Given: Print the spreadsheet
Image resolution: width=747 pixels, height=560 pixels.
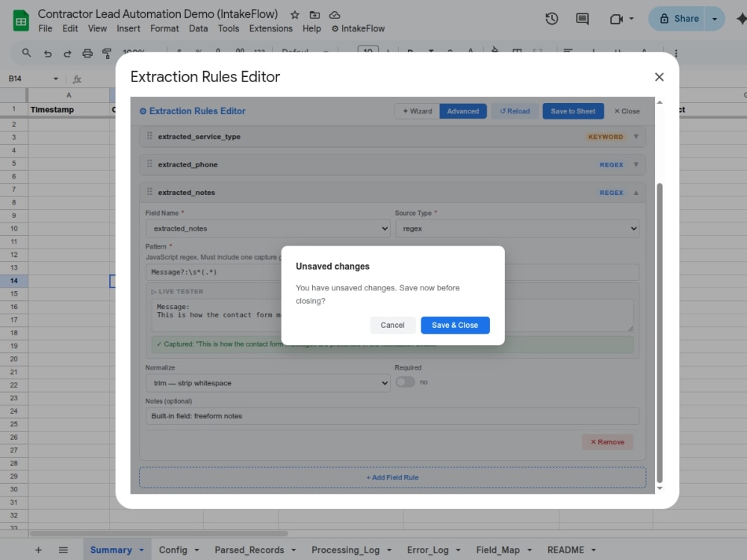Looking at the screenshot, I should coord(87,53).
